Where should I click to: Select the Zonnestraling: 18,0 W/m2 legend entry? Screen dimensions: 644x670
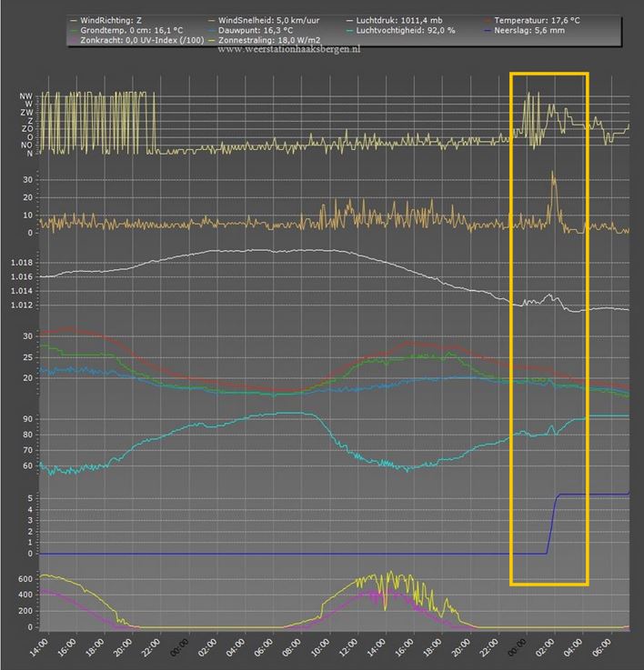click(x=265, y=40)
